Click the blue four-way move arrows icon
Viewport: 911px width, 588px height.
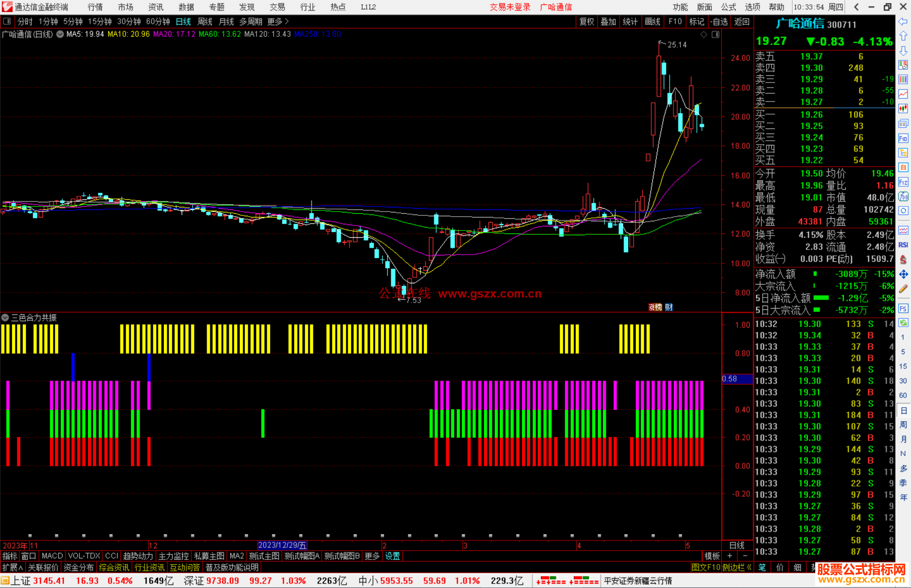tap(903, 274)
